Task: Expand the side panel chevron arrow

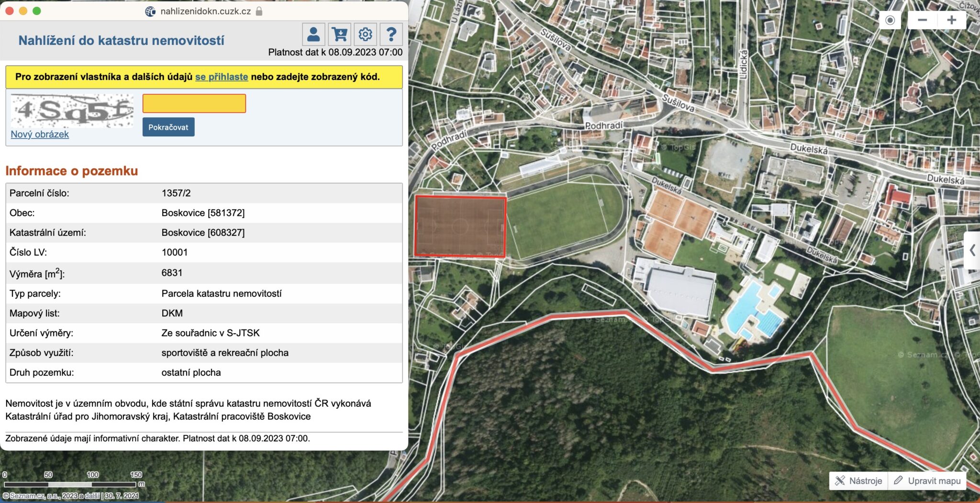Action: (x=972, y=250)
